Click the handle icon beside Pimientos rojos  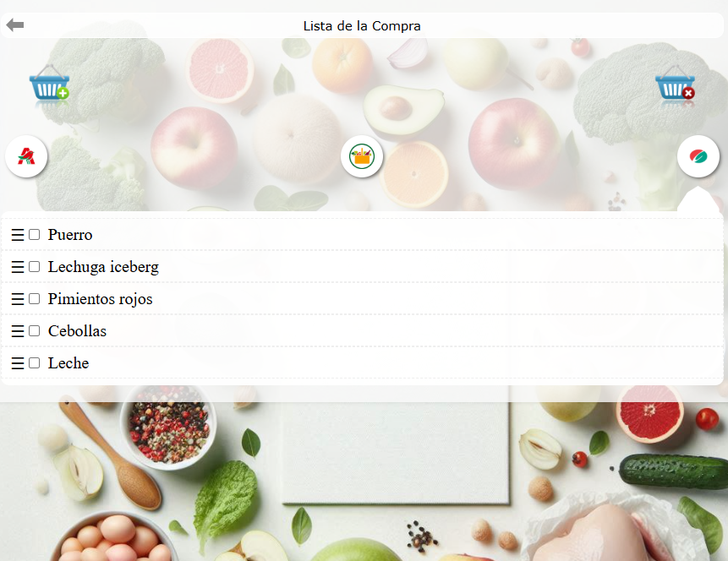click(x=18, y=299)
